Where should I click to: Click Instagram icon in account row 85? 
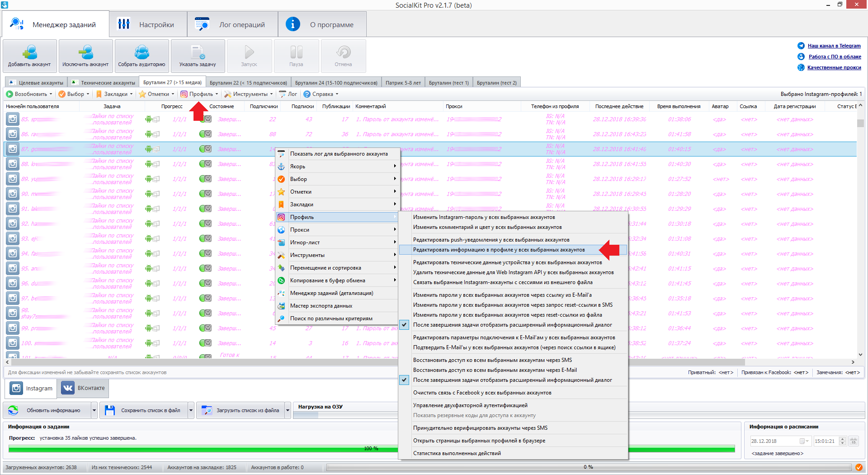(x=13, y=119)
